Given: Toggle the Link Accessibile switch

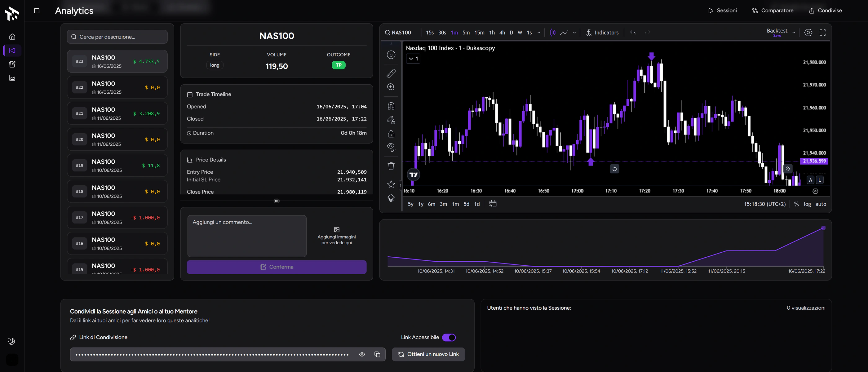Looking at the screenshot, I should click(449, 337).
